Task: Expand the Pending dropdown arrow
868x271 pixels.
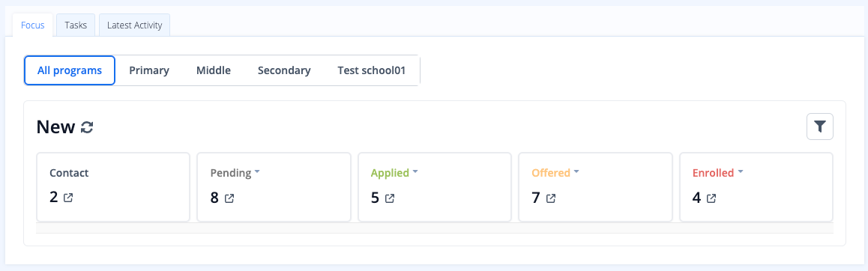Action: pyautogui.click(x=257, y=172)
